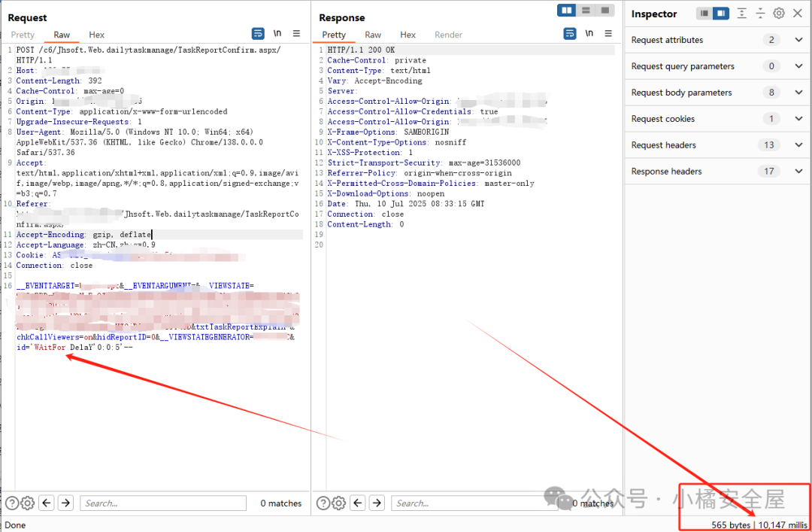
Task: Select side-by-side split layout icon
Action: 567,11
